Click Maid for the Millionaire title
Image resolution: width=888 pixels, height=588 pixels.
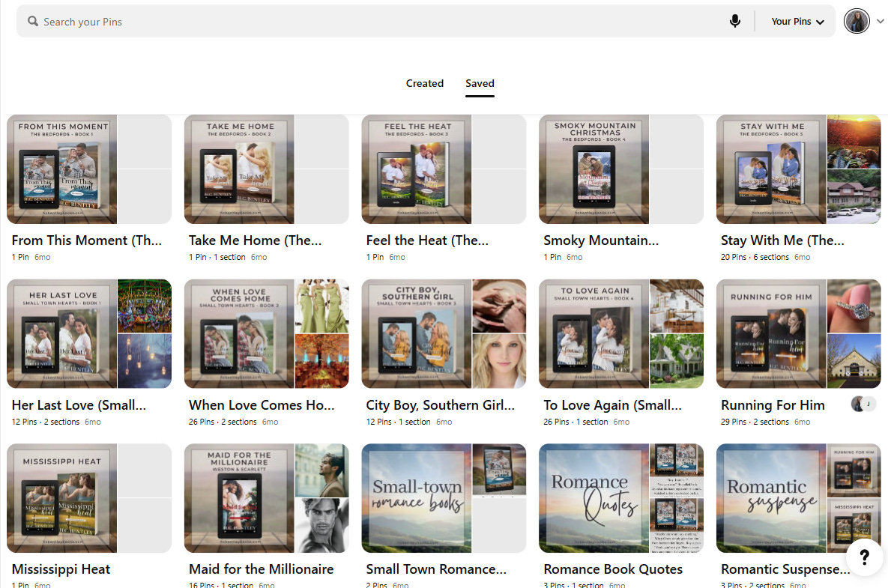pyautogui.click(x=261, y=569)
